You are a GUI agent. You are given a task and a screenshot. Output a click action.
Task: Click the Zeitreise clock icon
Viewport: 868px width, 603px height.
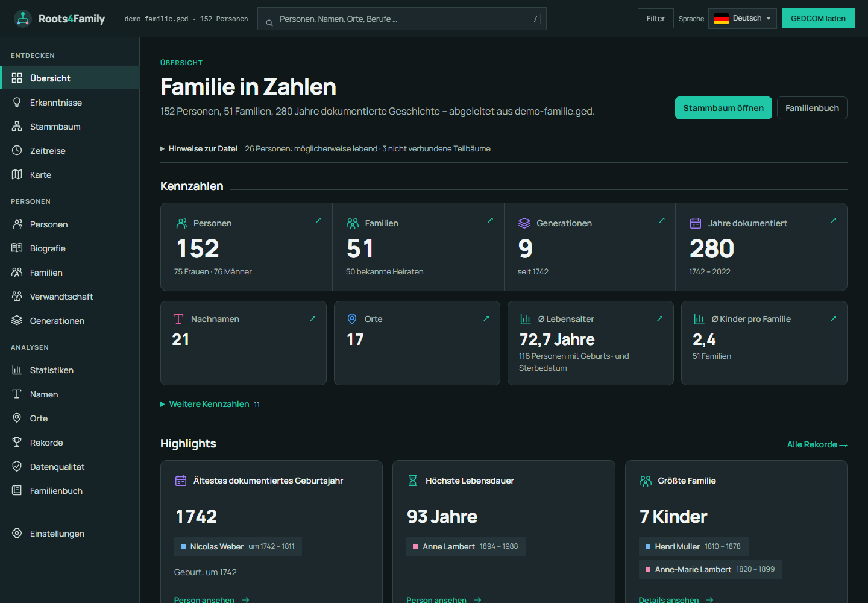(17, 150)
